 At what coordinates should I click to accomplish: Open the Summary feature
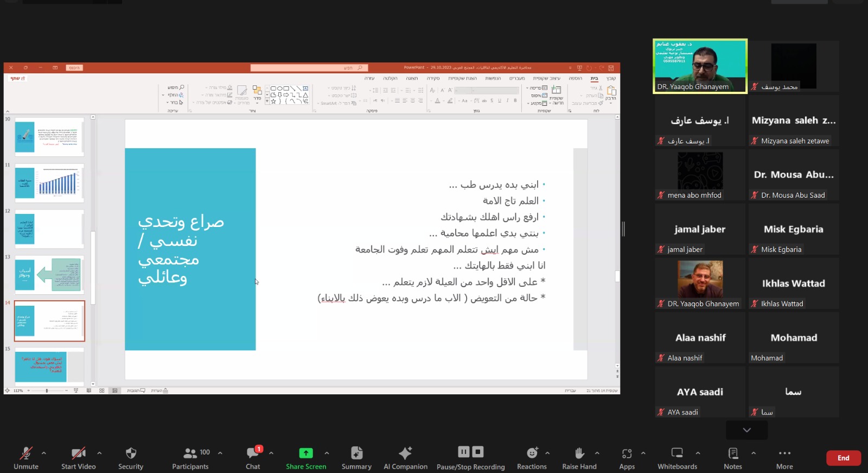(356, 453)
